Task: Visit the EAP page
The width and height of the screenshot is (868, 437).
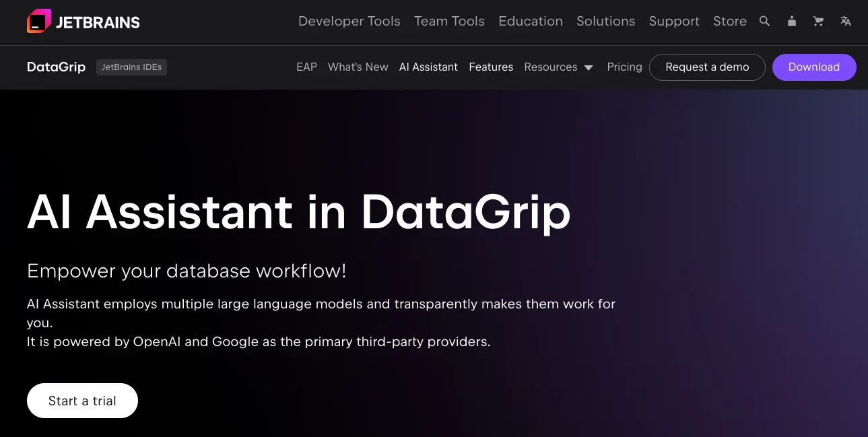Action: point(306,67)
